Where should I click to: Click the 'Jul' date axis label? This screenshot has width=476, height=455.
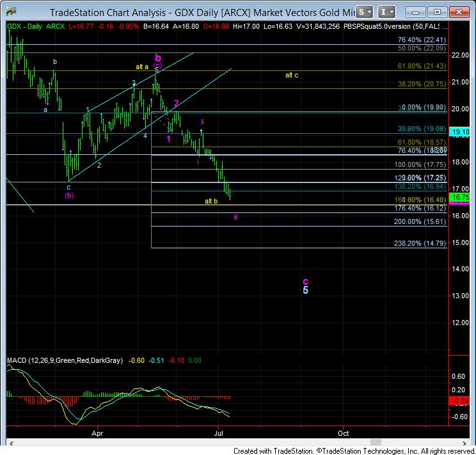click(x=219, y=433)
